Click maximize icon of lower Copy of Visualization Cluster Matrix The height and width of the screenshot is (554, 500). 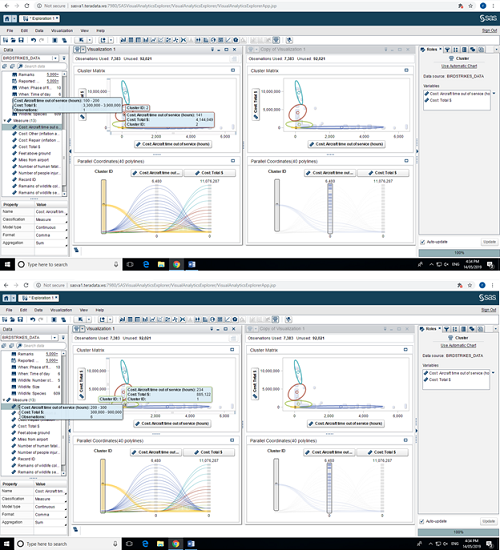click(x=406, y=349)
